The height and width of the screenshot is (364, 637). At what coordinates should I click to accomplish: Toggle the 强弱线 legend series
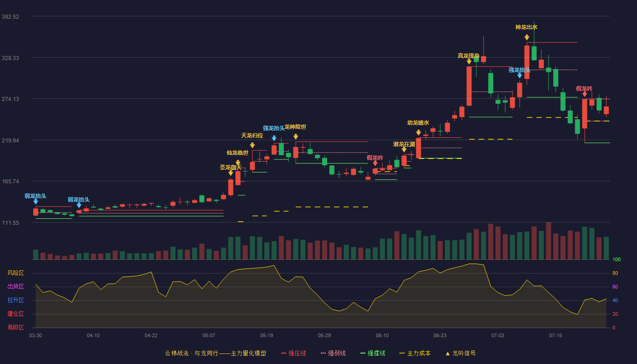click(x=333, y=353)
